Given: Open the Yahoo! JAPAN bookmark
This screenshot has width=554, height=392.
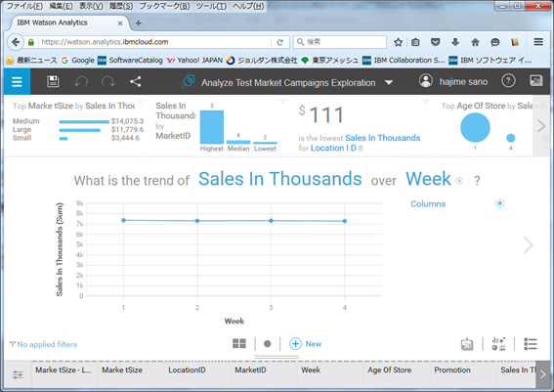Looking at the screenshot, I should click(195, 61).
